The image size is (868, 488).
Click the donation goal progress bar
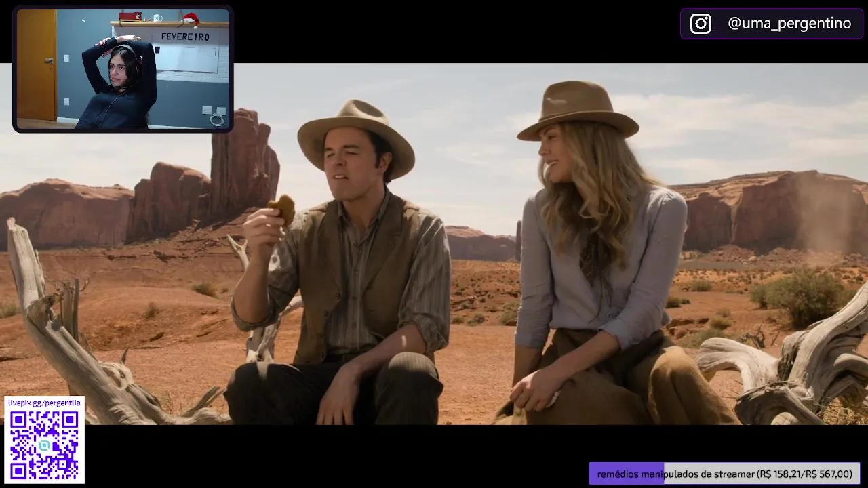pyautogui.click(x=724, y=474)
